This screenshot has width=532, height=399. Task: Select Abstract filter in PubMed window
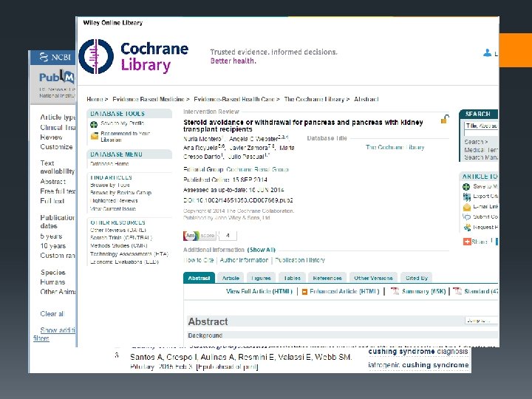point(53,182)
